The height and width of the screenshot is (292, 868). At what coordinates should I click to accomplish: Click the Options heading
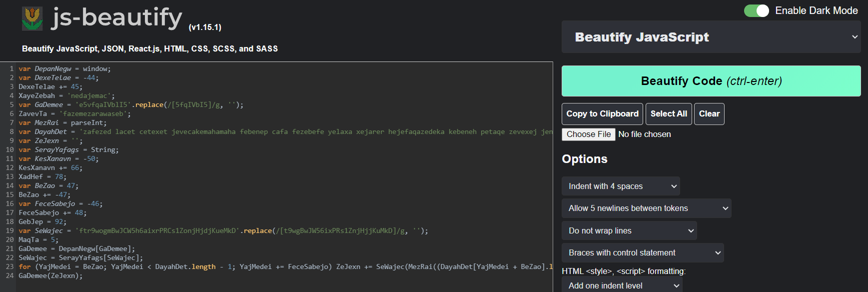tap(585, 159)
